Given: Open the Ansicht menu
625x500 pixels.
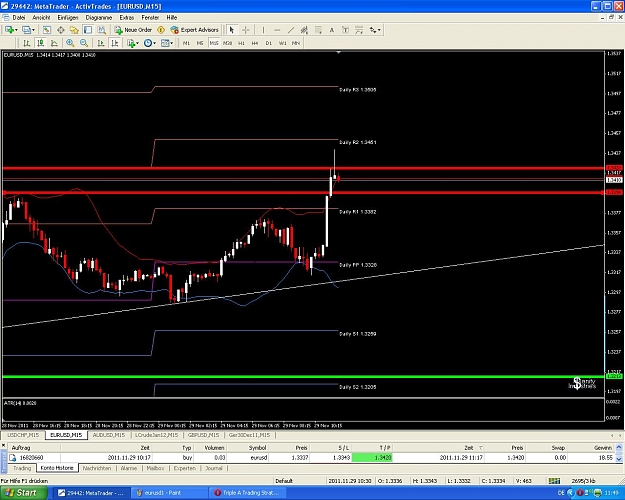Looking at the screenshot, I should pos(41,18).
